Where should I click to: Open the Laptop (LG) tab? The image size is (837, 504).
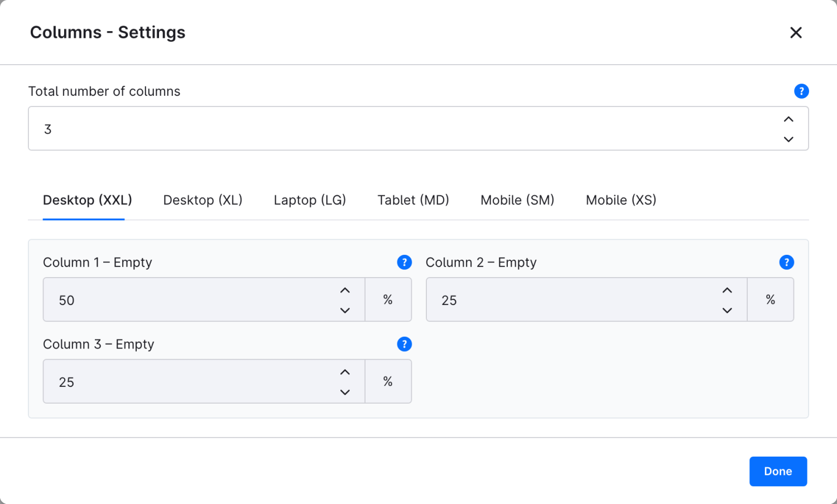[310, 200]
